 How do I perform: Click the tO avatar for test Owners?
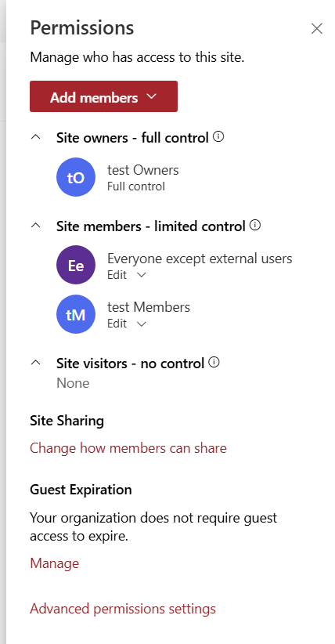pyautogui.click(x=76, y=177)
